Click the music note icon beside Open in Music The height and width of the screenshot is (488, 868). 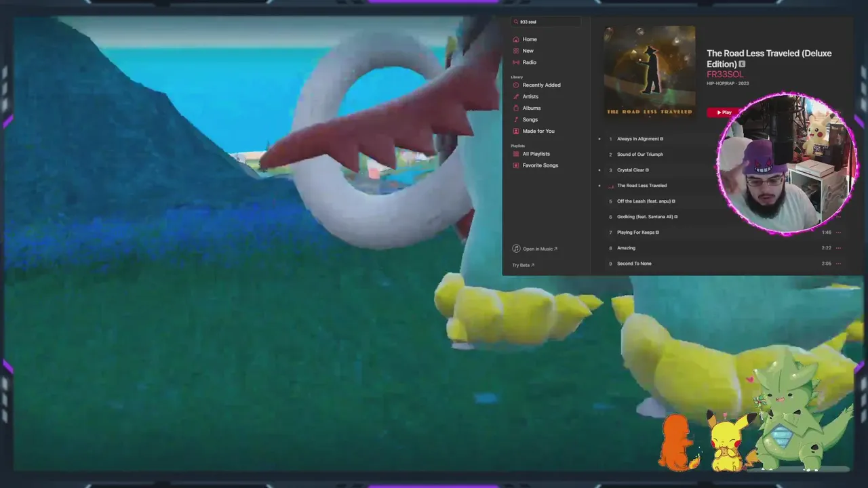(x=516, y=249)
